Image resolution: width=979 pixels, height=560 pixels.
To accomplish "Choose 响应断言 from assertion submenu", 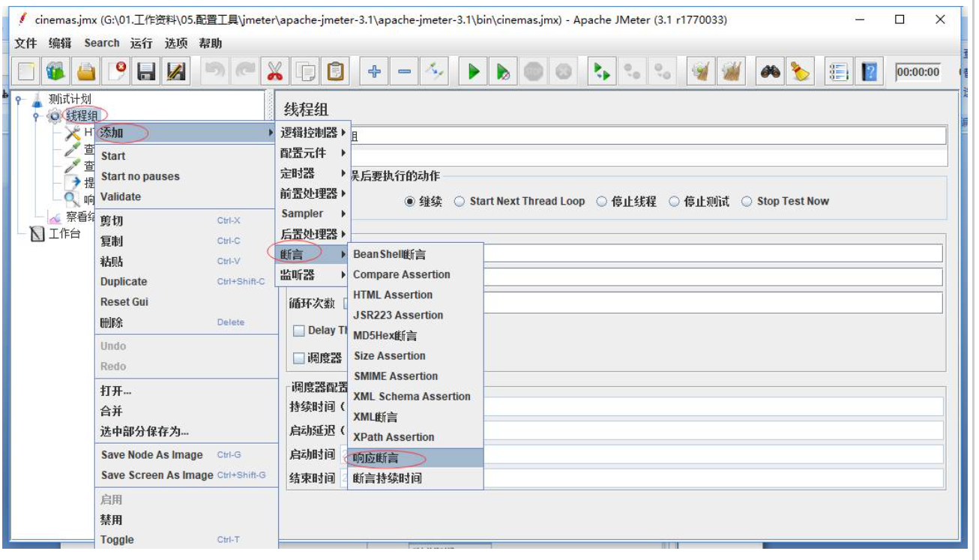I will [415, 458].
